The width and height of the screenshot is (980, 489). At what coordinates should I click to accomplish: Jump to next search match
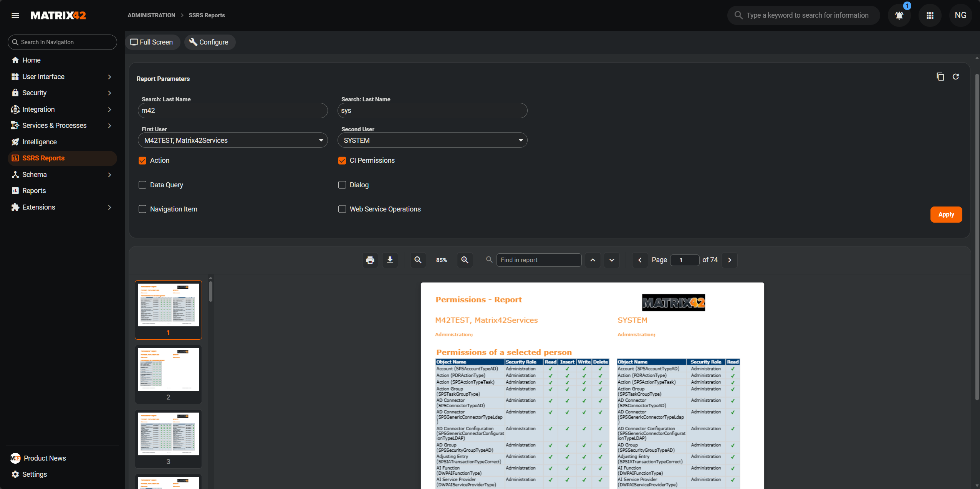(x=612, y=260)
